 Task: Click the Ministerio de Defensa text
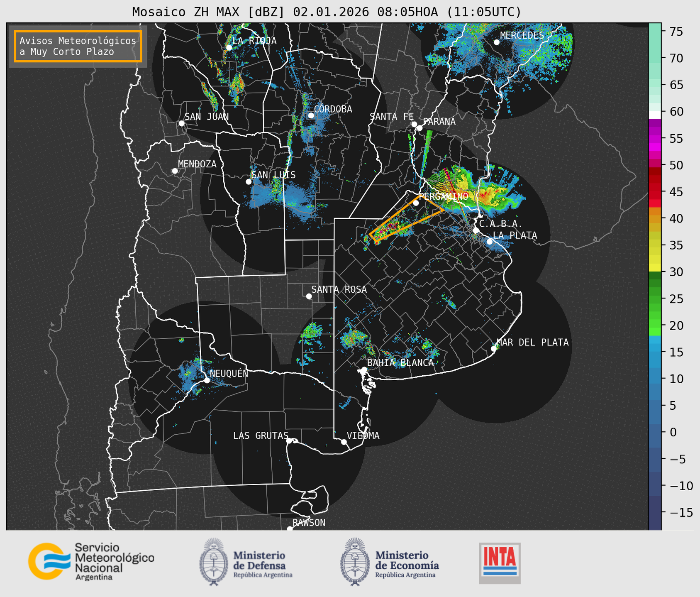tap(263, 564)
